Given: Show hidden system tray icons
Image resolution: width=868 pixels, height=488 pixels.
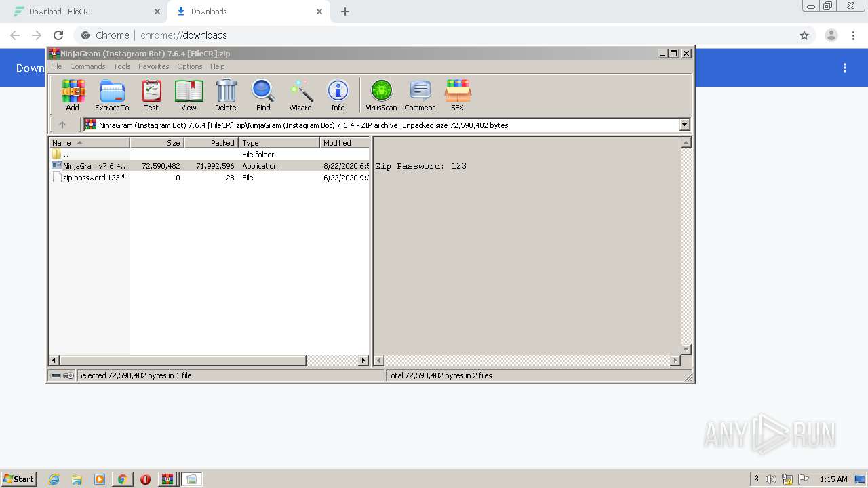Looking at the screenshot, I should pyautogui.click(x=756, y=479).
